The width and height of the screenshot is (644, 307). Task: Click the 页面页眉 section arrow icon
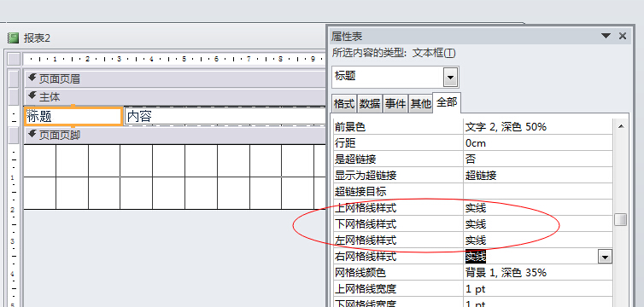(x=32, y=78)
